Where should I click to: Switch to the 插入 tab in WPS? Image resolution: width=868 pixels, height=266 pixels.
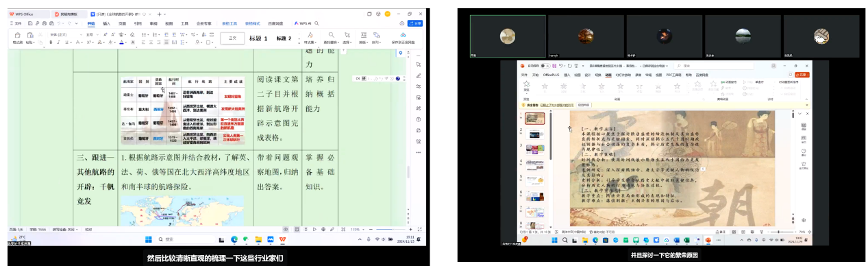pyautogui.click(x=106, y=23)
